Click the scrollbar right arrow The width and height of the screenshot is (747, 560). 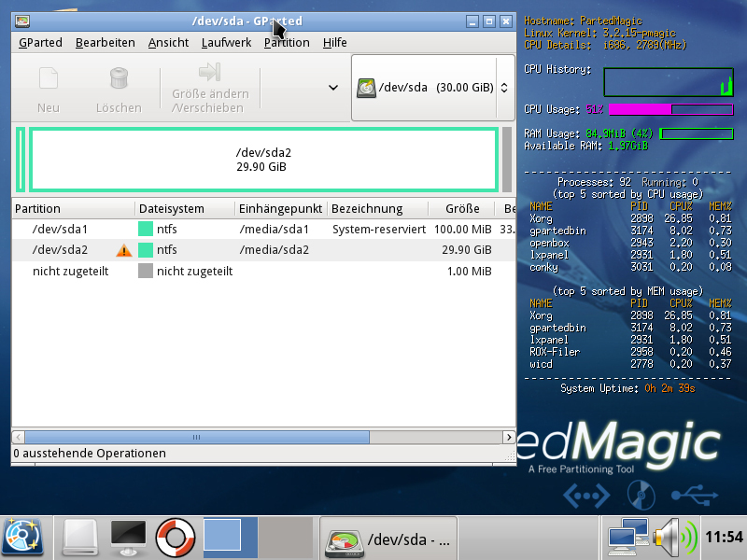(x=509, y=437)
